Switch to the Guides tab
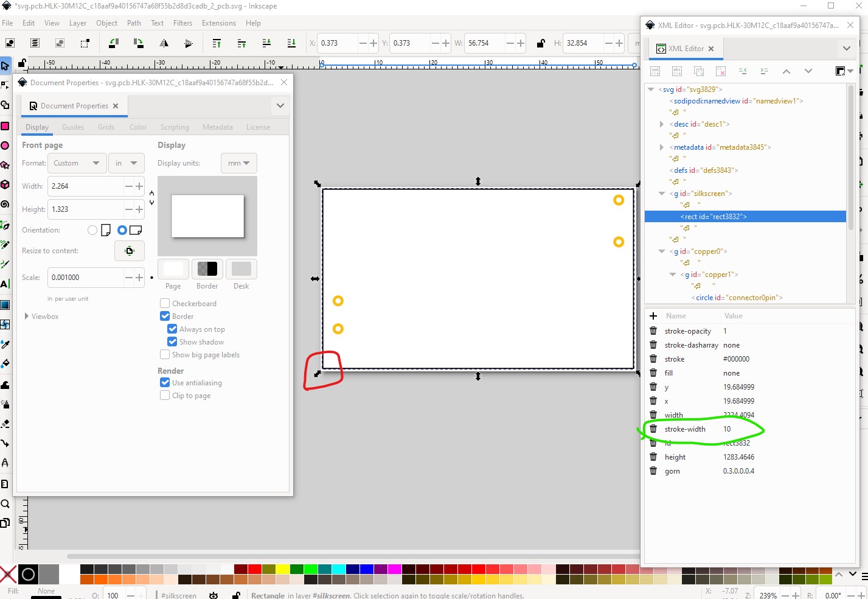This screenshot has width=868, height=599. [x=73, y=127]
